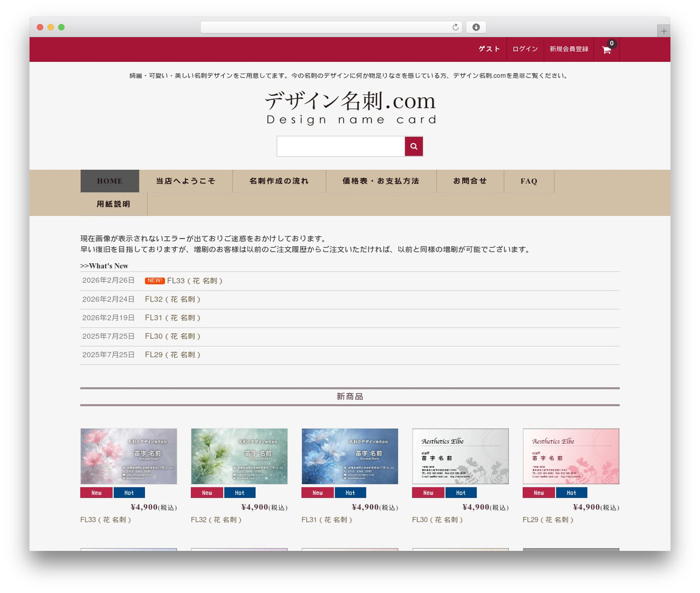The height and width of the screenshot is (593, 700).
Task: Click the ゲスト label in top bar
Action: pos(489,49)
